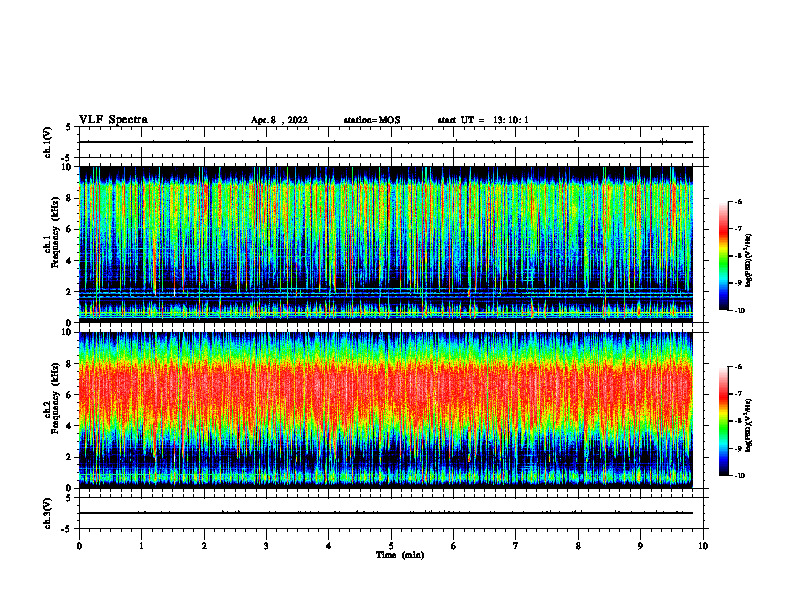This screenshot has width=792, height=612.
Task: Click the "VLF Spectra" plot title
Action: click(113, 120)
